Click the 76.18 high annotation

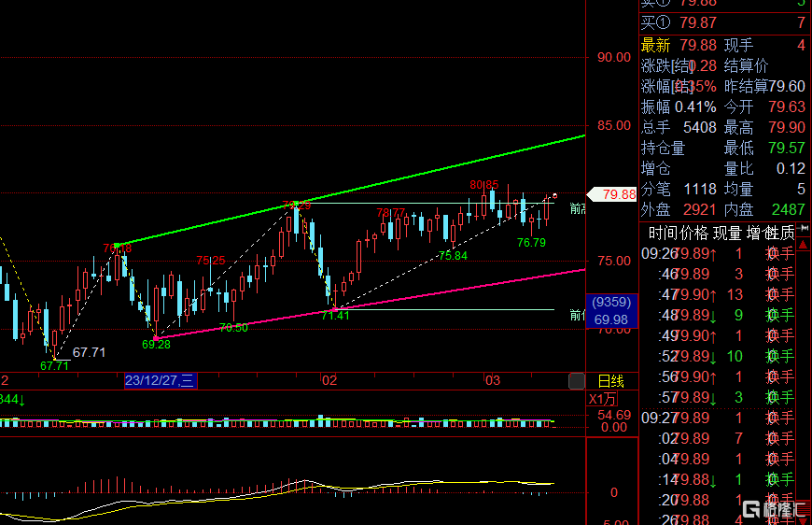(117, 248)
